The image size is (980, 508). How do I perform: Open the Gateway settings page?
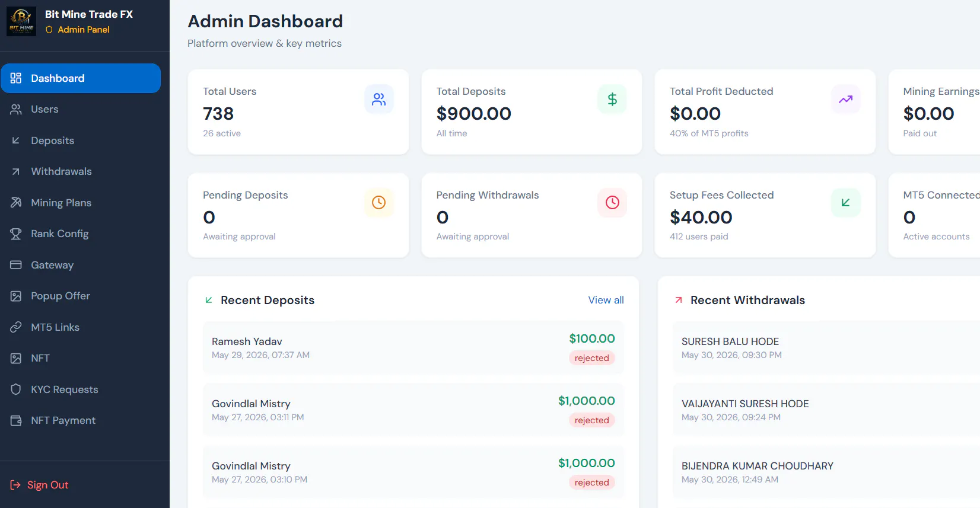81,265
